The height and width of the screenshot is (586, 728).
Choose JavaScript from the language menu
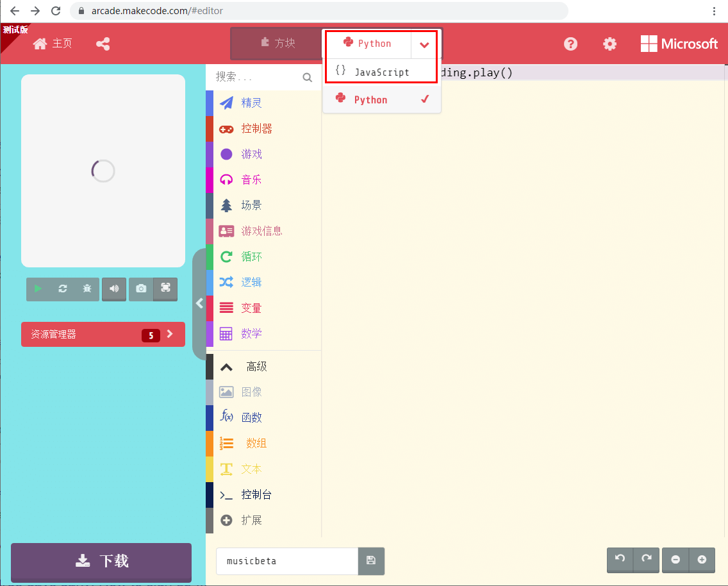[381, 72]
